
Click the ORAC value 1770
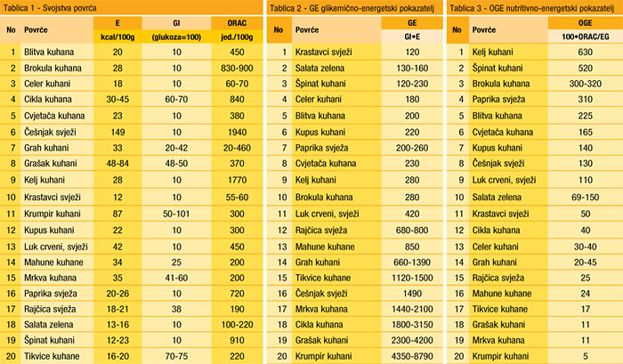pos(236,179)
